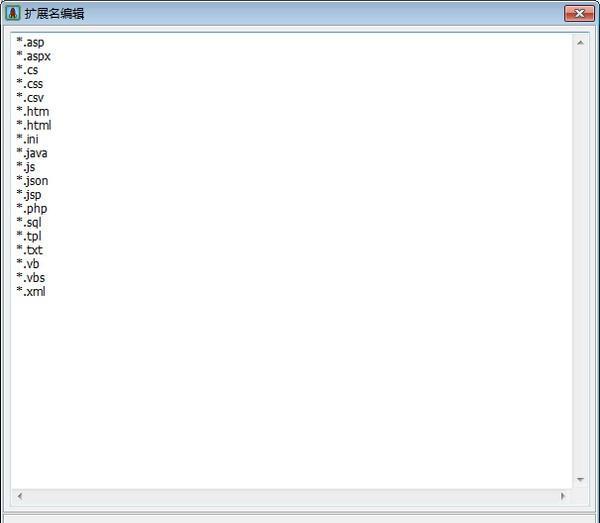The image size is (600, 523).
Task: Click on the *.html line
Action: 34,125
